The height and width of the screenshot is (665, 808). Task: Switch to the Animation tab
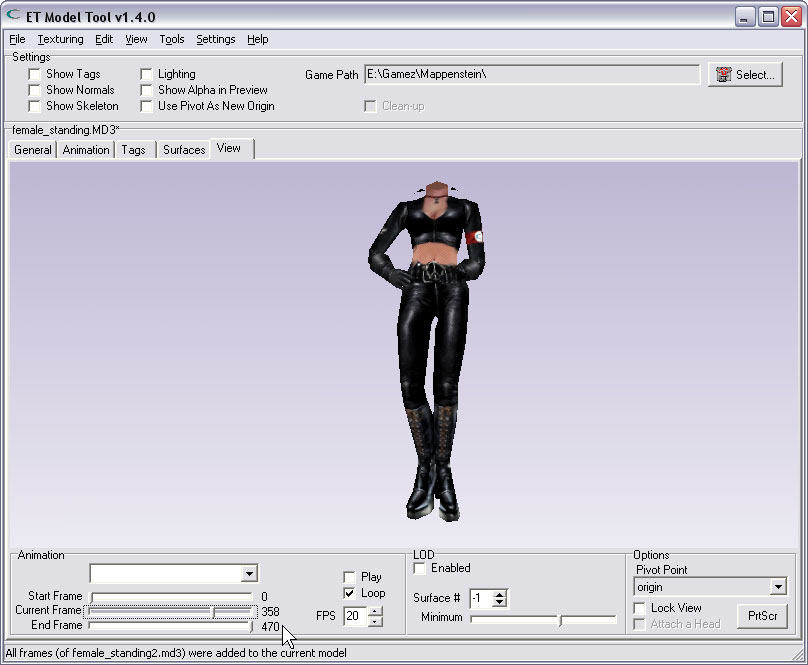(x=86, y=150)
